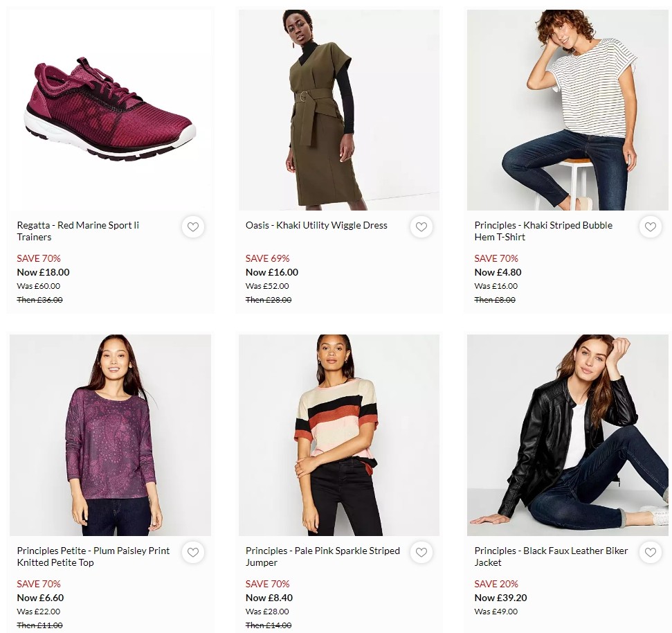The width and height of the screenshot is (672, 633).
Task: Click the sparkle striped jumper photo
Action: tap(338, 435)
